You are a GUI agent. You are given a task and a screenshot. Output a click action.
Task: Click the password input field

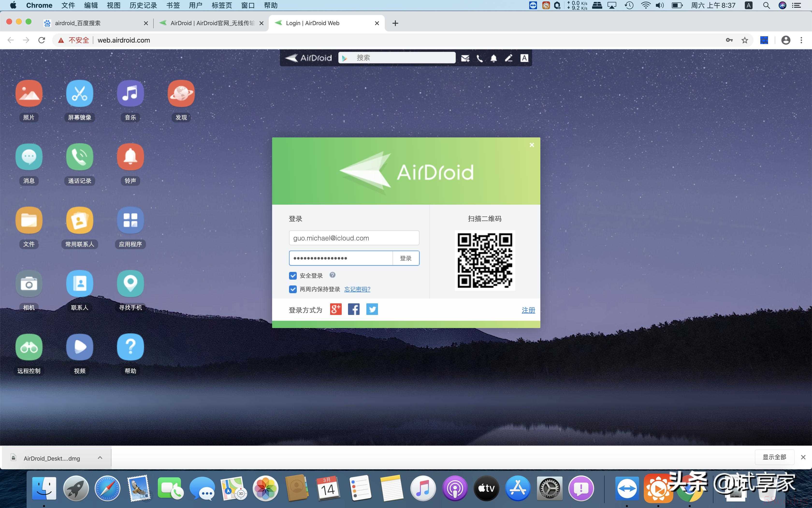point(341,258)
